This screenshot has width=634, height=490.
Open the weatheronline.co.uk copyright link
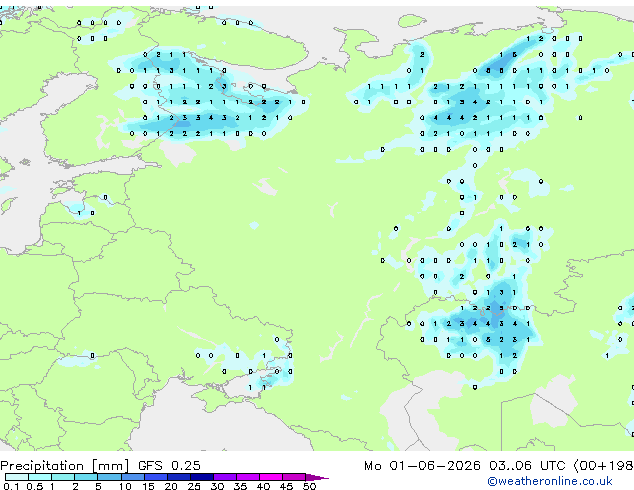549,481
